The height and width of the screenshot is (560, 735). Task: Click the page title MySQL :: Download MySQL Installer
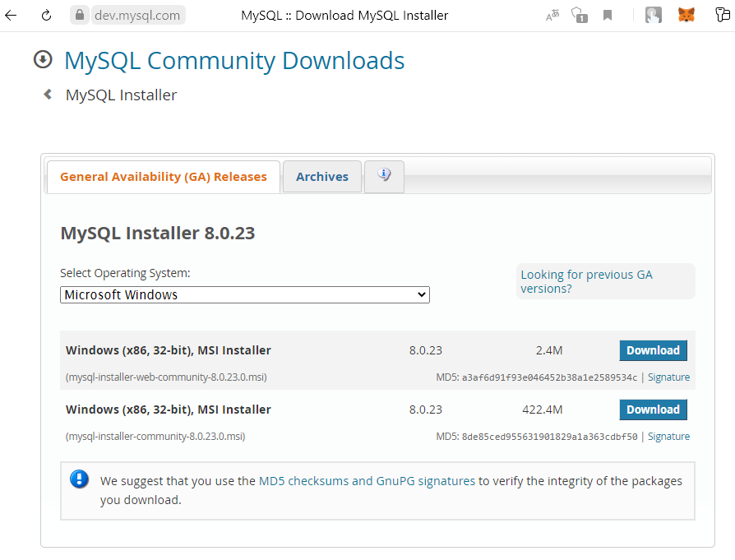click(344, 16)
